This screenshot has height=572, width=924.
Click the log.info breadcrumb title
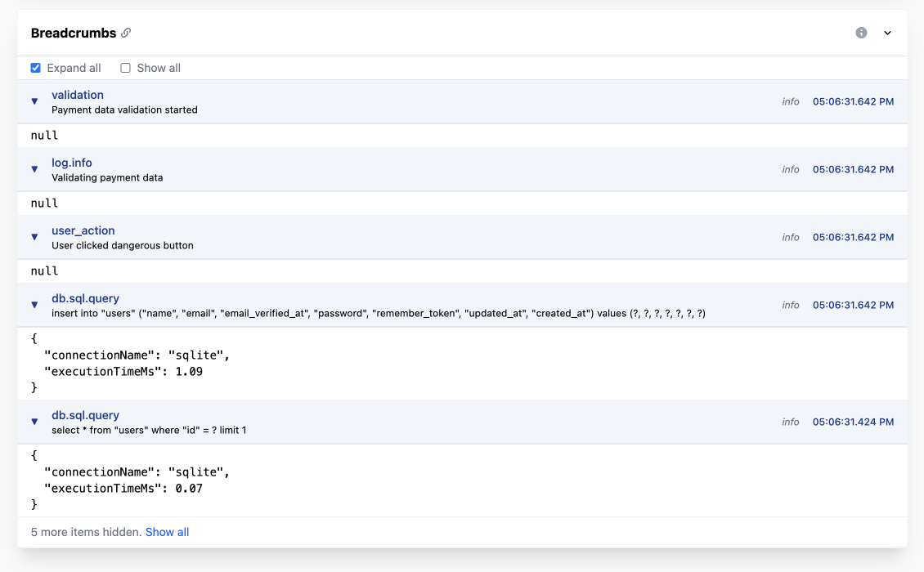coord(71,163)
